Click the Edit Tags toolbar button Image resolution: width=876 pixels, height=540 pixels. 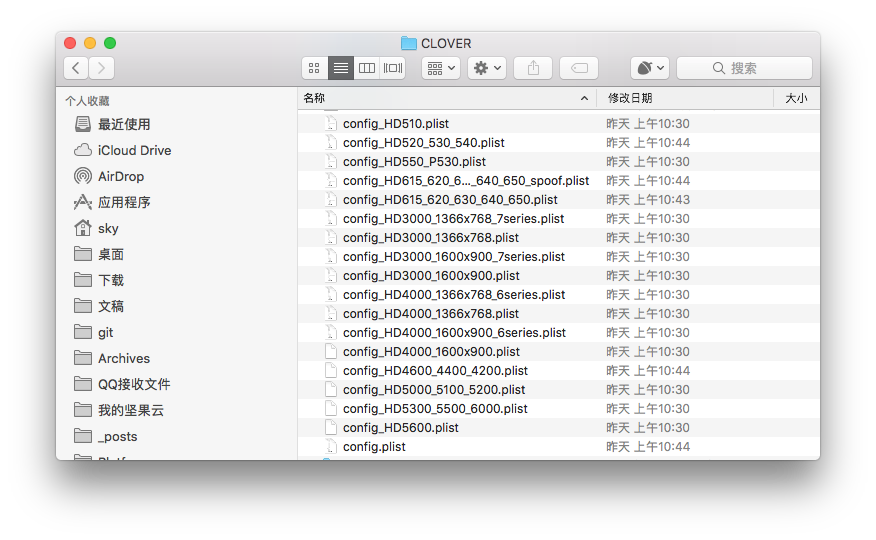tap(579, 68)
